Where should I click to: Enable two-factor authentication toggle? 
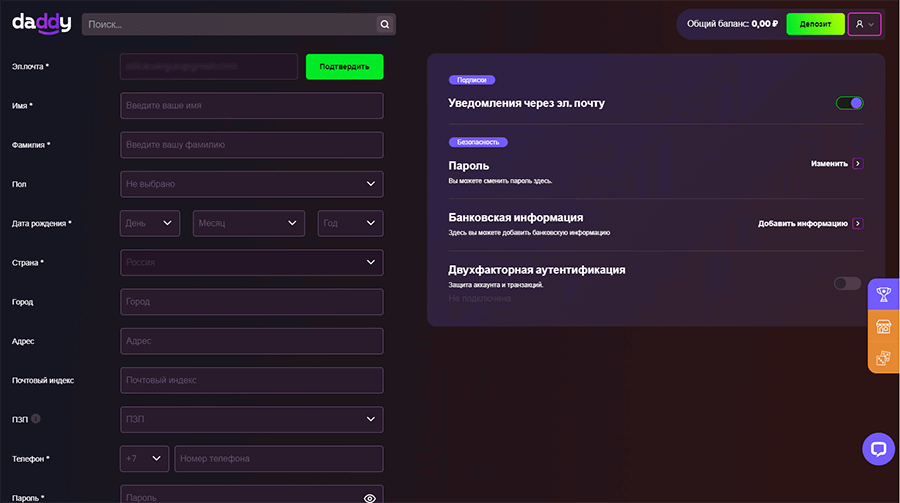click(847, 283)
